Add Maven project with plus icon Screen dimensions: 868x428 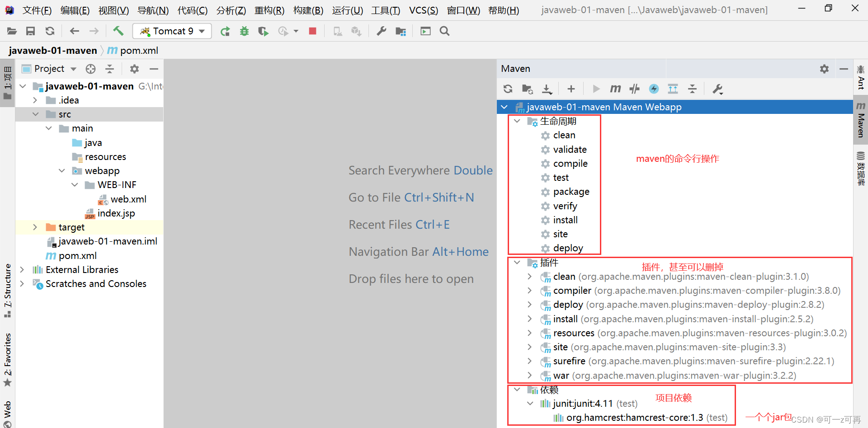(571, 89)
